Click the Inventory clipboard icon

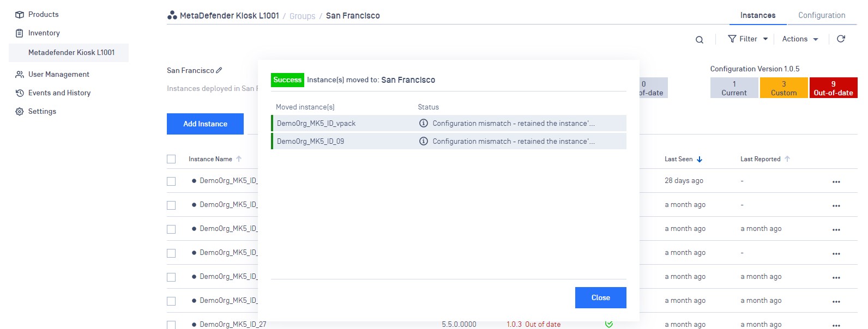[x=20, y=33]
